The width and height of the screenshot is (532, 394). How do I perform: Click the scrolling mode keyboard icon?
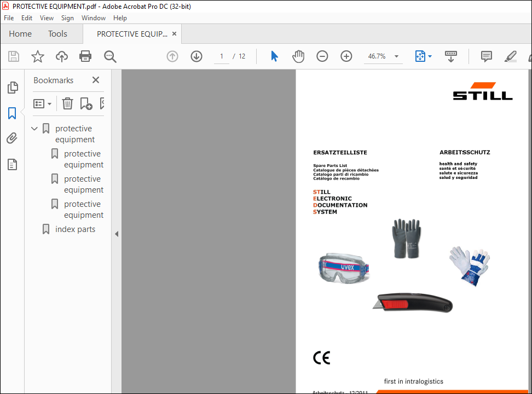[451, 56]
